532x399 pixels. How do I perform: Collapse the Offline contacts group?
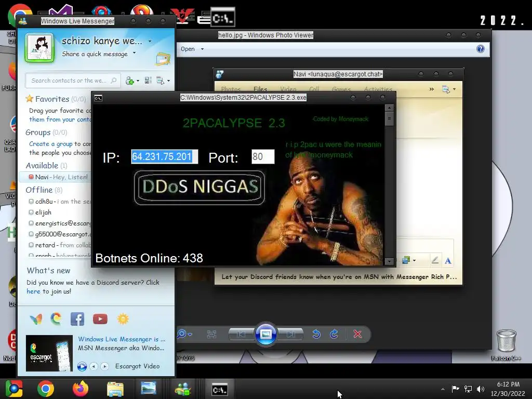click(x=44, y=190)
